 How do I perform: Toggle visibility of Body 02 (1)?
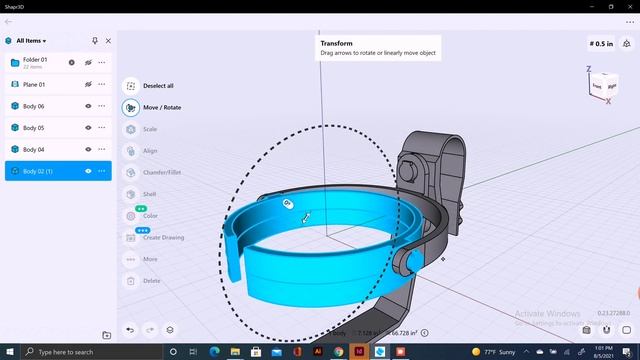(x=88, y=171)
